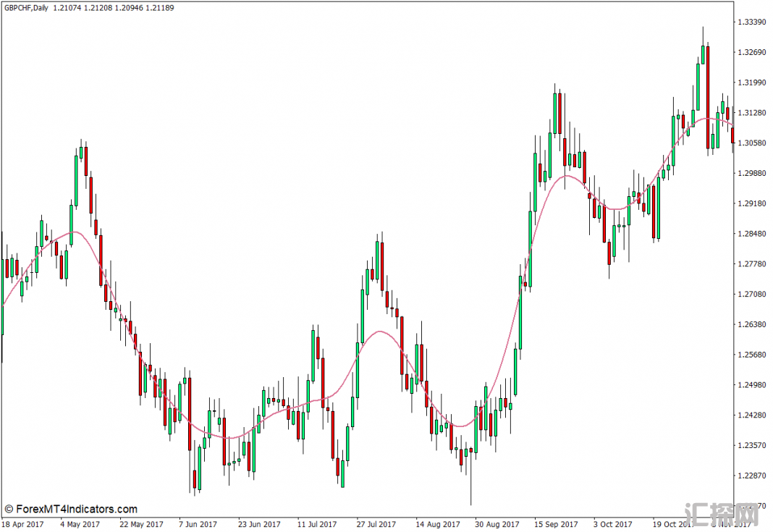
Task: Click the price label 1.29880
Action: tap(752, 173)
